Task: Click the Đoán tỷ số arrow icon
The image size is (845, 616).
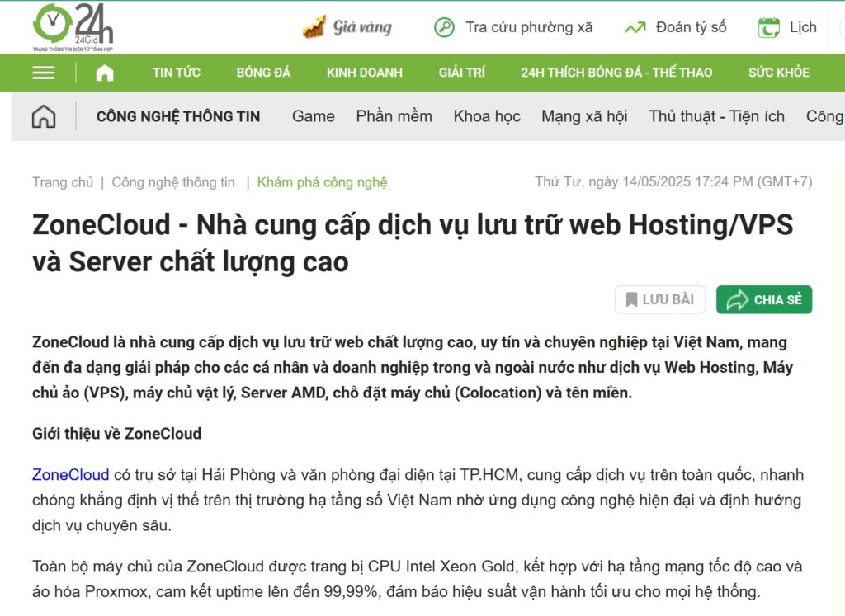Action: click(635, 27)
